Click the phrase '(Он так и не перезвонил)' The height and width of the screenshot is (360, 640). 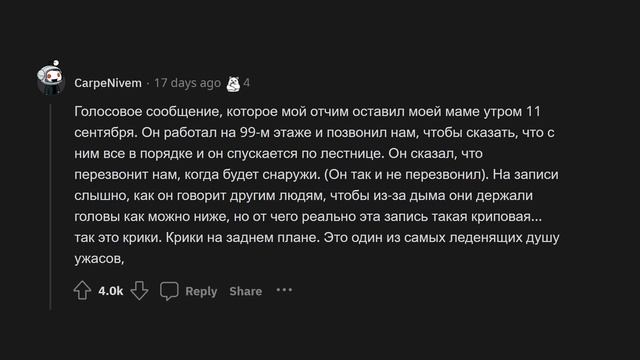coord(406,175)
